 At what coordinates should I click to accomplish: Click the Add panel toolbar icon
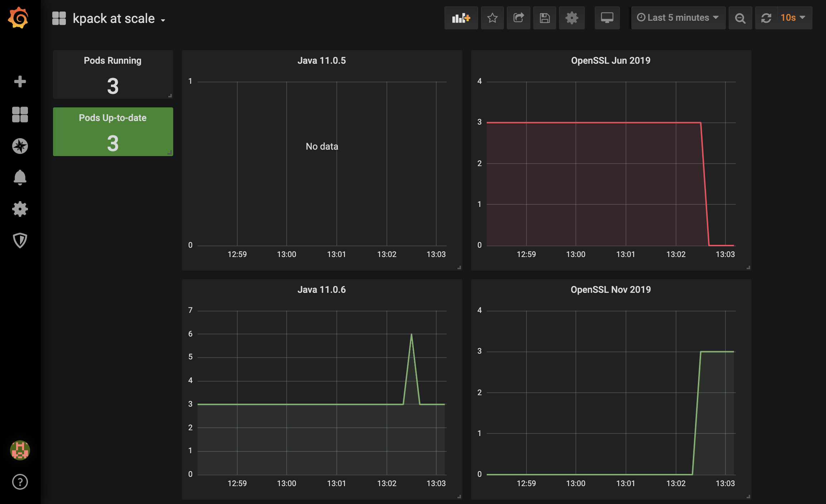coord(461,18)
